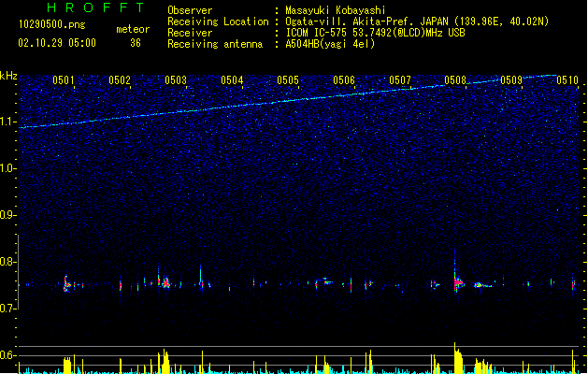588x374 pixels.
Task: Click the 0505 time marker
Action: click(288, 80)
